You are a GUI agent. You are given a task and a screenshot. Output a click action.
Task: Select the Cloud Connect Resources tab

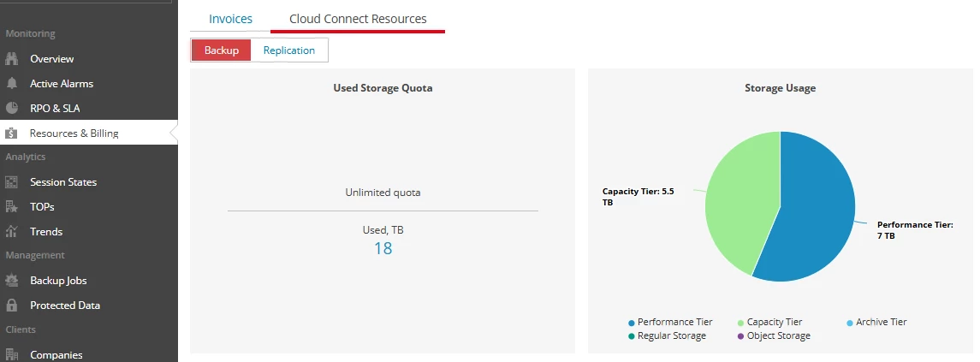pos(358,19)
